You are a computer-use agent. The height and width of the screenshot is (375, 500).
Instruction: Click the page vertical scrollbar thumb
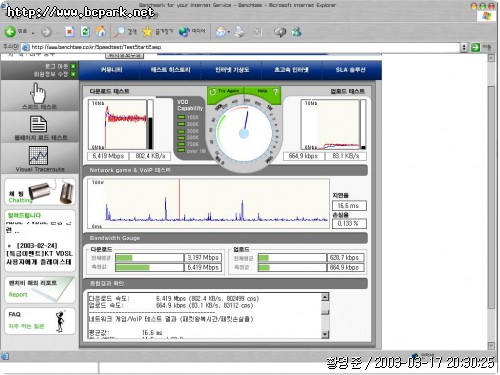coord(491,197)
